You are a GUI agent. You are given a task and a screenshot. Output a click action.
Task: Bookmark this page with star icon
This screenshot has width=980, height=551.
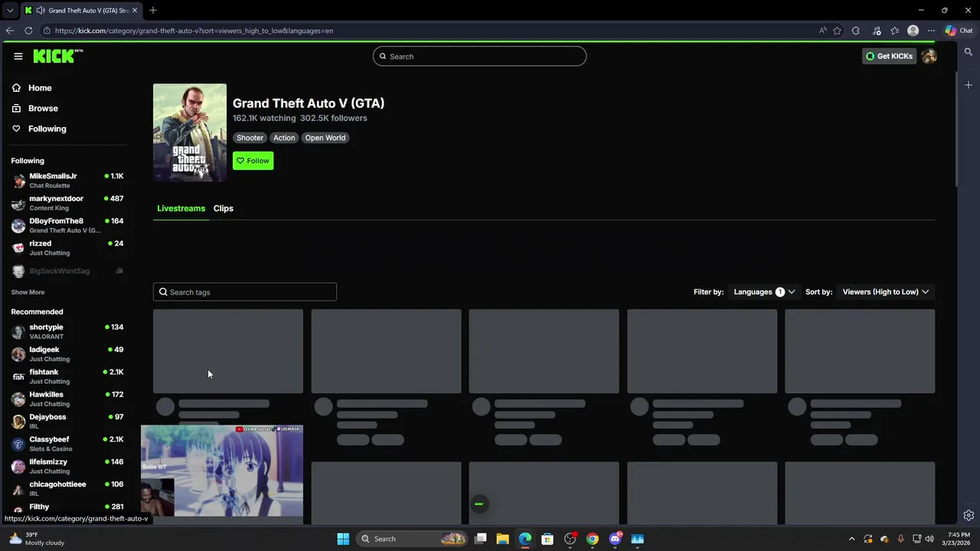837,31
